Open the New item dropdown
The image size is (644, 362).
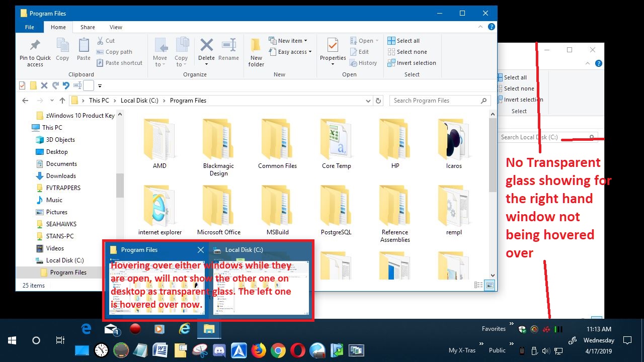point(288,41)
